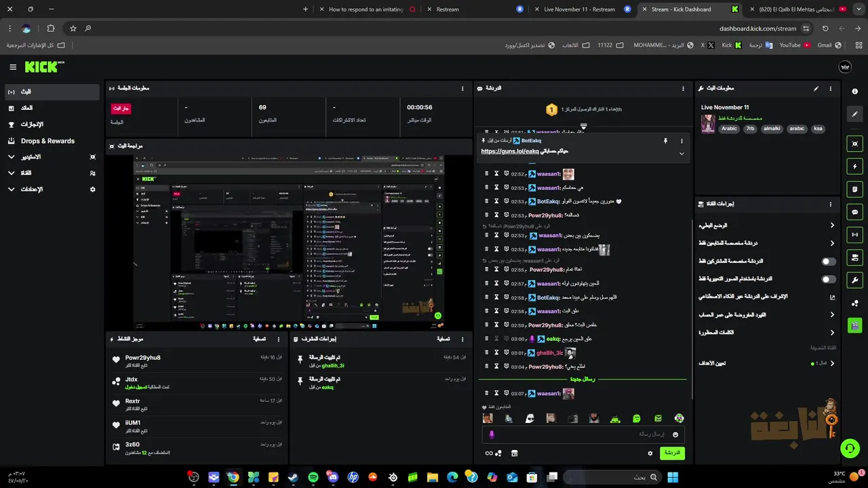The height and width of the screenshot is (488, 868).
Task: Click the almalki tag chip
Action: click(x=772, y=129)
